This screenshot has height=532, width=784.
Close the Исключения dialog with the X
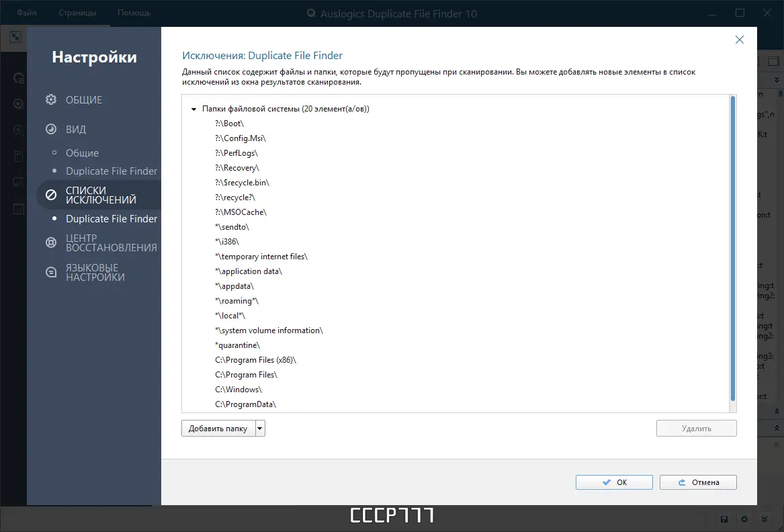[x=739, y=40]
